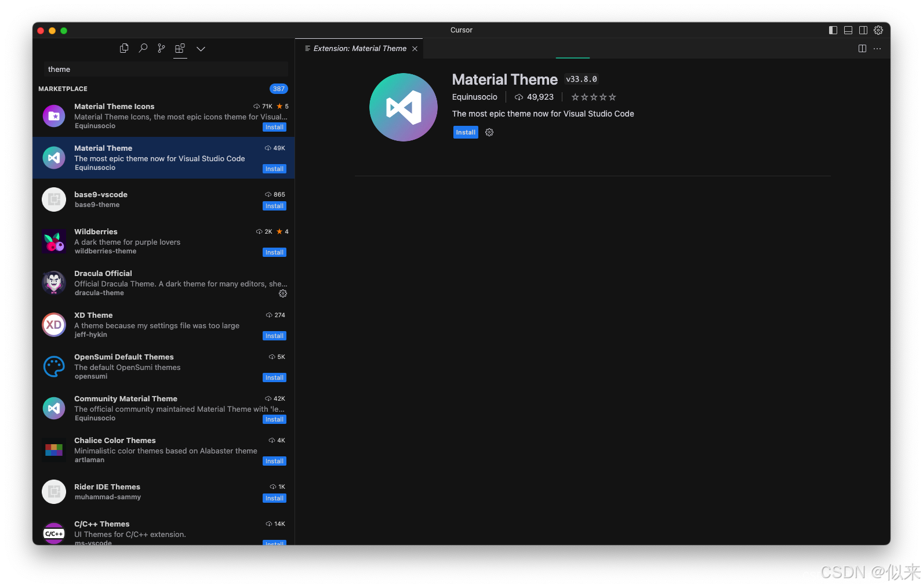Image resolution: width=923 pixels, height=588 pixels.
Task: Click the jeff-hykin publisher name
Action: pos(90,335)
